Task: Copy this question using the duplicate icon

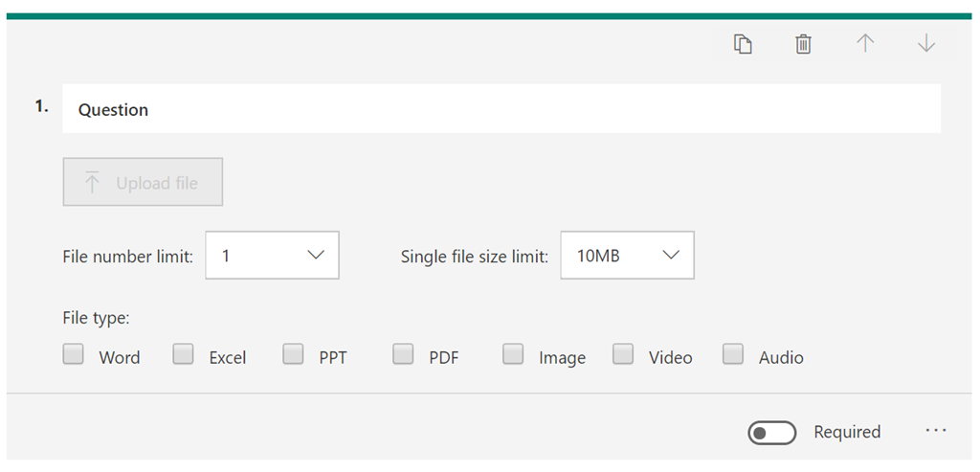Action: coord(743,44)
